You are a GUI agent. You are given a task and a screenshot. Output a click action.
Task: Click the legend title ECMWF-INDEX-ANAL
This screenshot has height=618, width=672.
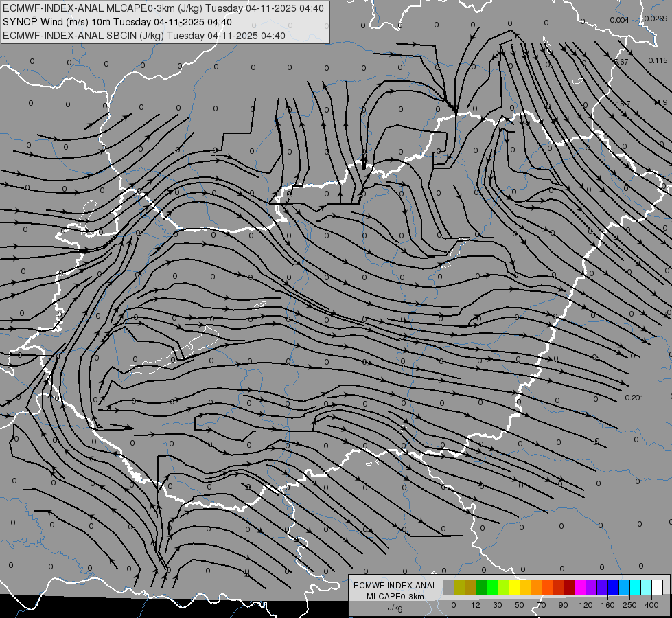395,586
